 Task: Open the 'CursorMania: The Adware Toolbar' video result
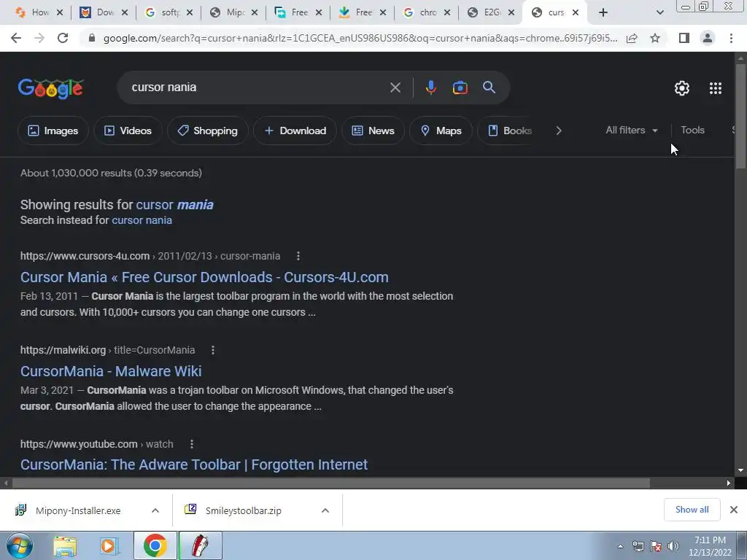pyautogui.click(x=194, y=464)
